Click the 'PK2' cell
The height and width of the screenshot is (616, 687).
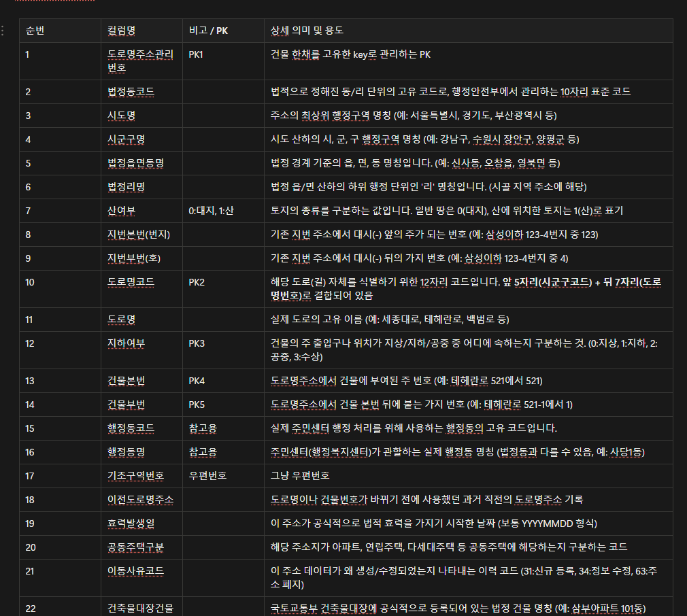pyautogui.click(x=223, y=289)
